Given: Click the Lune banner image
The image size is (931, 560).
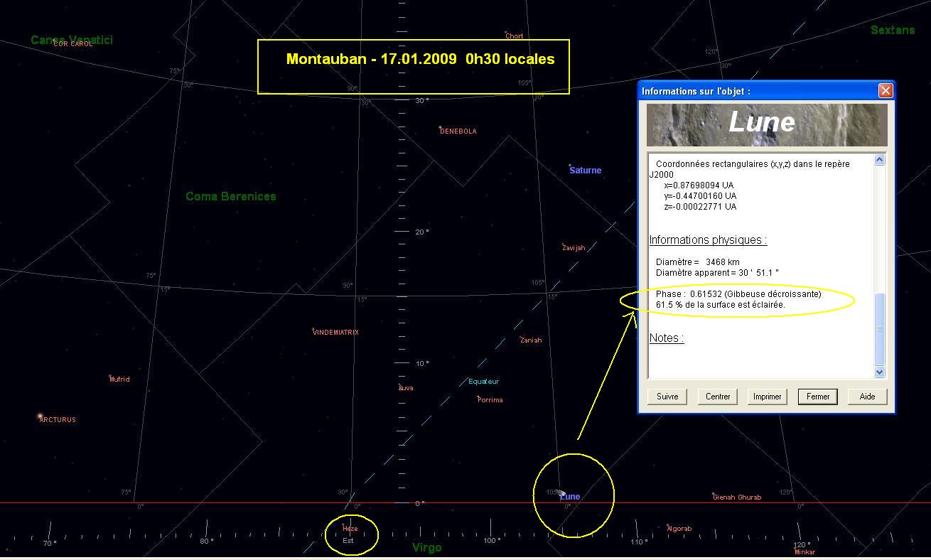Looking at the screenshot, I should point(766,124).
